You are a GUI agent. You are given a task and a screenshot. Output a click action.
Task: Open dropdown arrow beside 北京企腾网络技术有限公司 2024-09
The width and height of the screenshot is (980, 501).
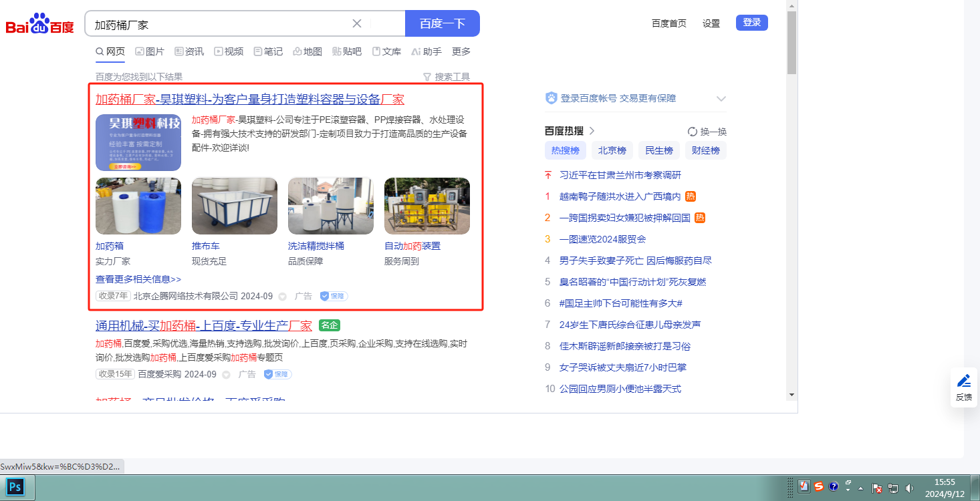pos(282,296)
